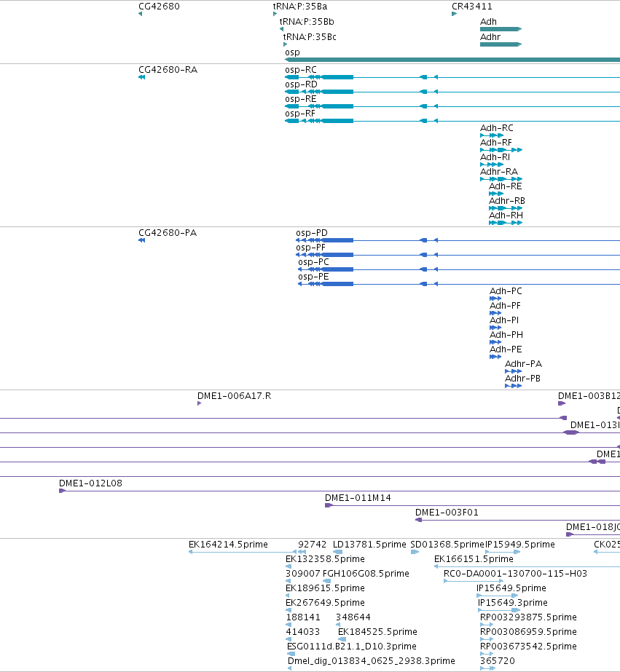
Task: Click the osp-RF transcript label
Action: tap(300, 113)
